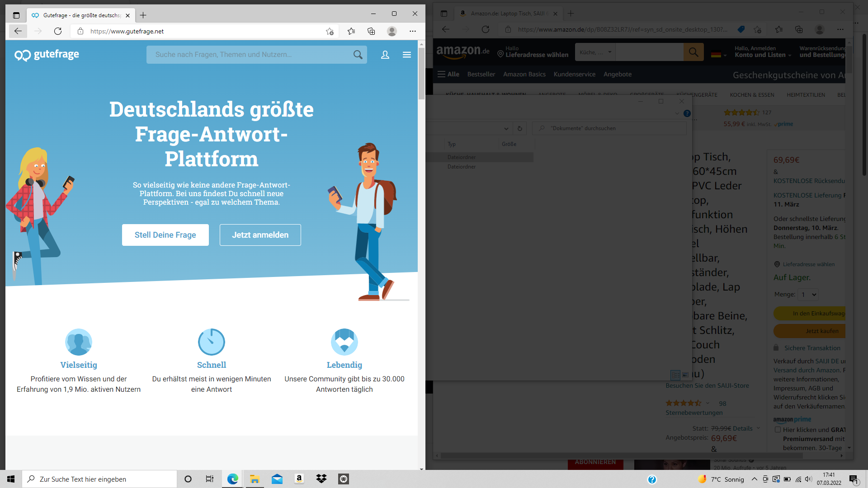The image size is (868, 488).
Task: Add page to favorites star icon
Action: 330,31
